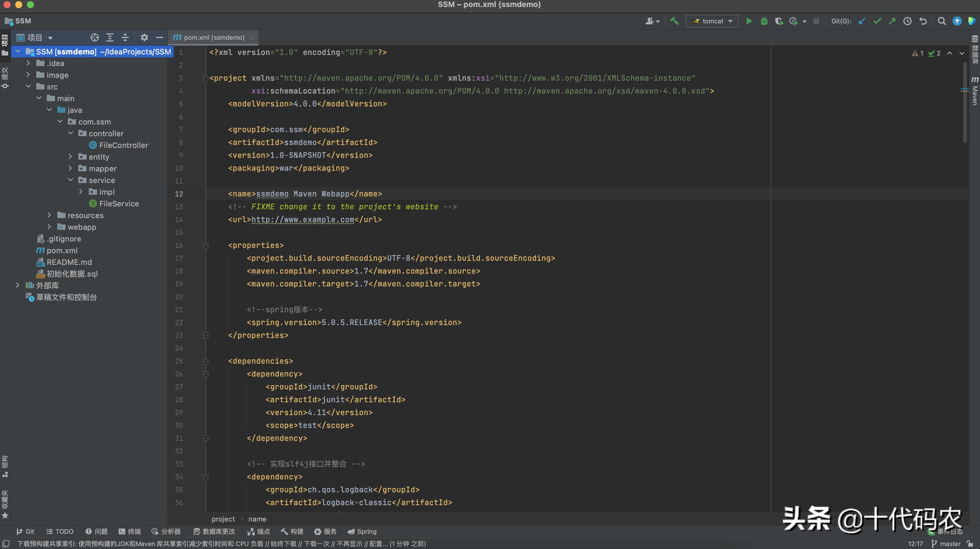The image size is (980, 549).
Task: Collapse the src folder in the project tree
Action: (x=28, y=86)
